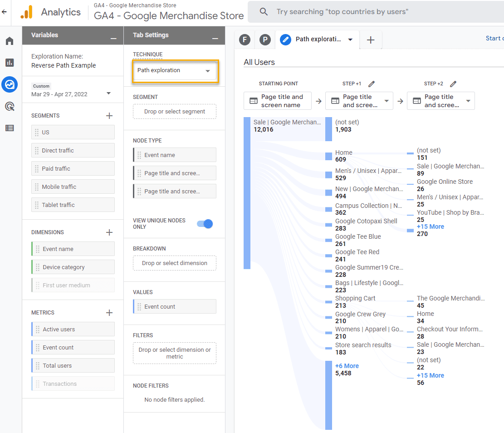Expand the +15 More link (56)
The width and height of the screenshot is (504, 433).
coord(431,375)
